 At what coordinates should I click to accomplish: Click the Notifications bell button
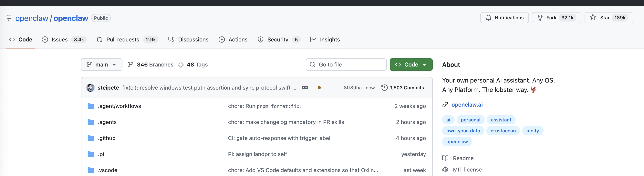(x=504, y=18)
